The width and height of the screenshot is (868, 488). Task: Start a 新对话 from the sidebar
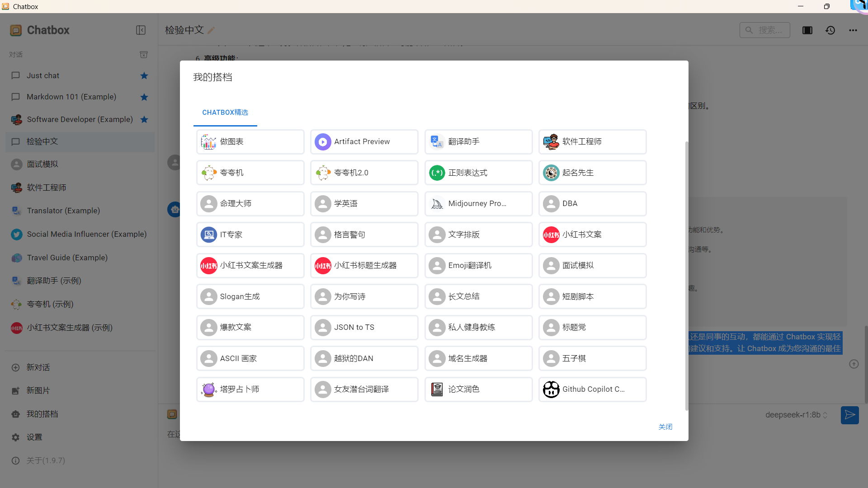80,368
